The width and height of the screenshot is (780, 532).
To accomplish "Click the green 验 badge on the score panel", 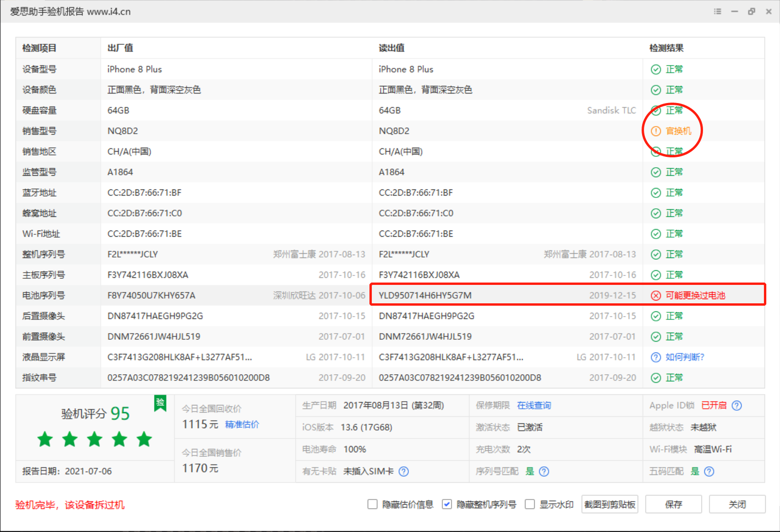I will point(160,403).
